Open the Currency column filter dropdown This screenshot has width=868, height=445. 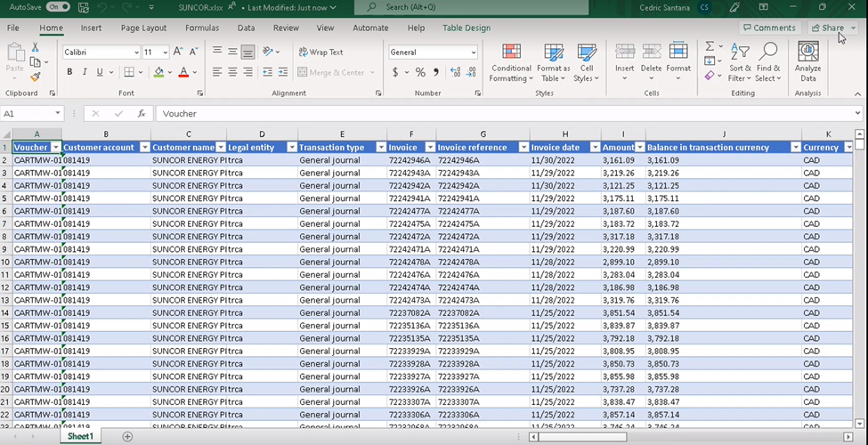848,147
